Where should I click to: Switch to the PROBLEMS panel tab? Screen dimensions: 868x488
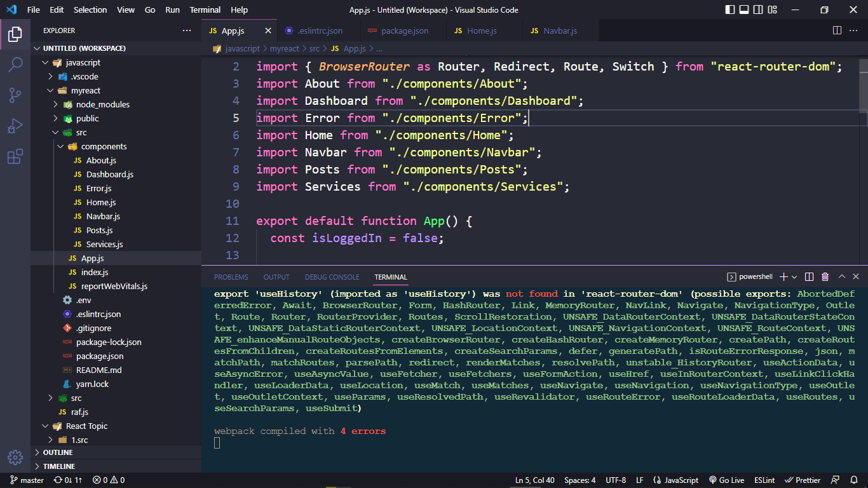[x=231, y=277]
